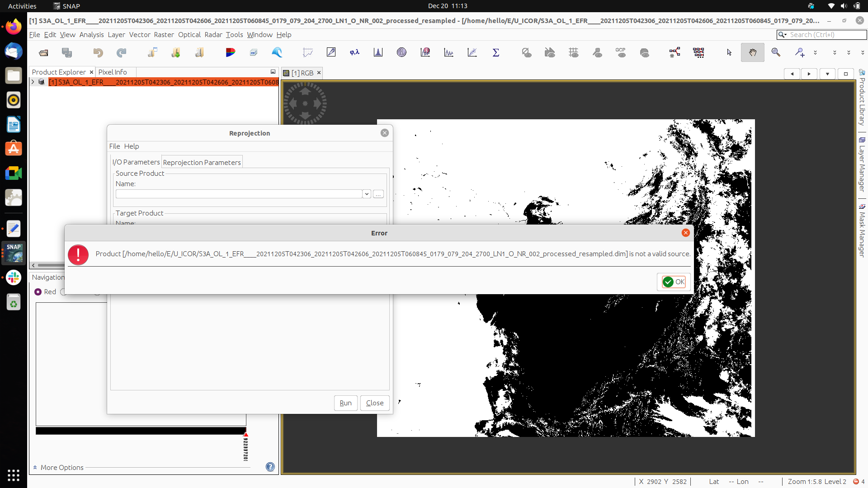Select the magnifier Zoom tool
The height and width of the screenshot is (488, 868).
(776, 53)
